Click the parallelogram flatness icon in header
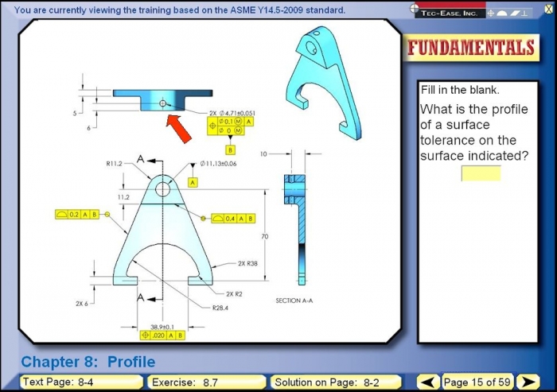 [514, 12]
